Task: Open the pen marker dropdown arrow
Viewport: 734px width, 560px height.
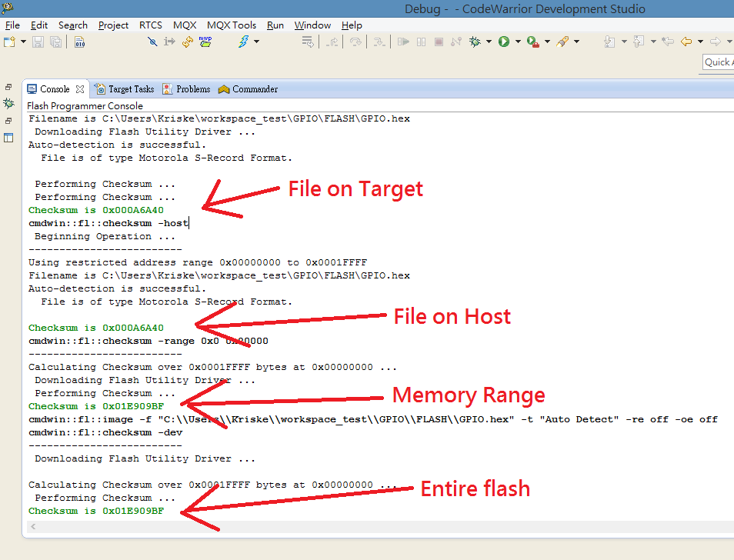Action: 577,42
